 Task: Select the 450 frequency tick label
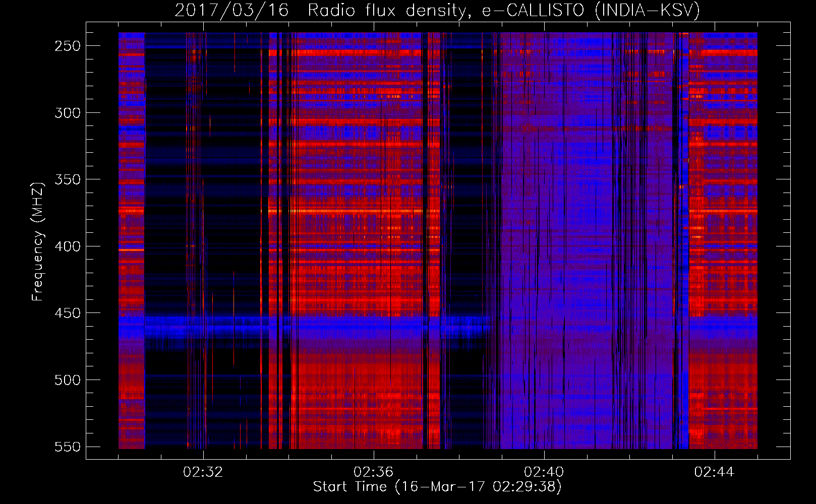coord(68,313)
